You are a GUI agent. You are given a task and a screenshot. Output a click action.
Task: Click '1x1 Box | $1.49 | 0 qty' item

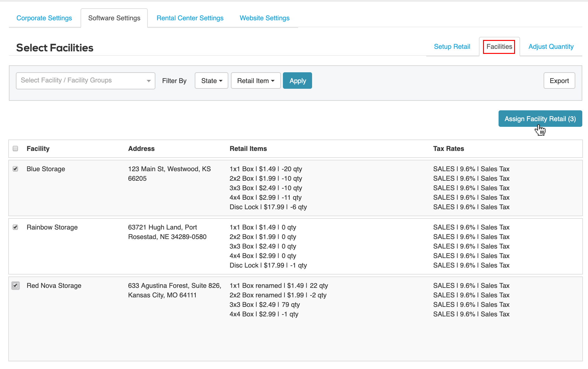tap(263, 227)
